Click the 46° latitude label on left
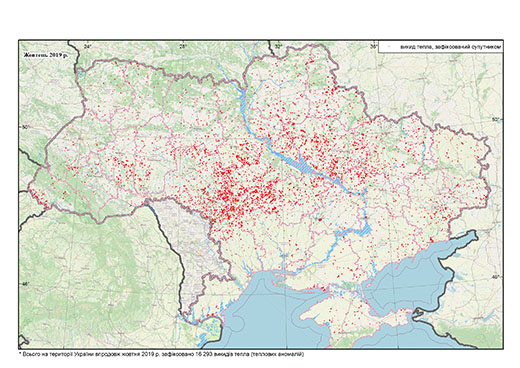 [x=25, y=284]
